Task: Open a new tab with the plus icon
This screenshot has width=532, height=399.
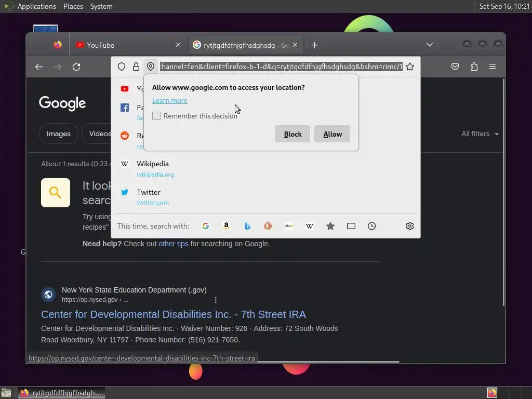Action: [x=314, y=45]
